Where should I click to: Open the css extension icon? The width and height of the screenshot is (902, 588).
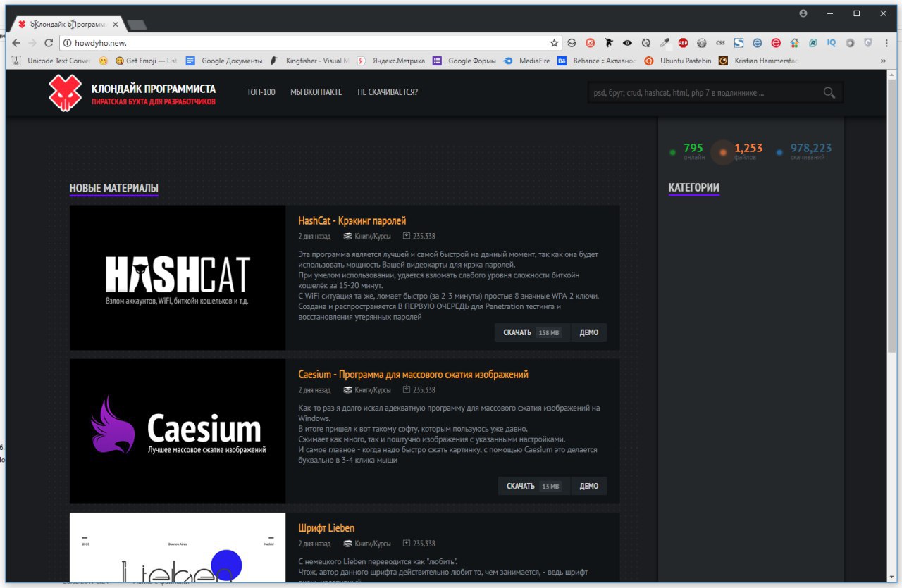tap(720, 43)
